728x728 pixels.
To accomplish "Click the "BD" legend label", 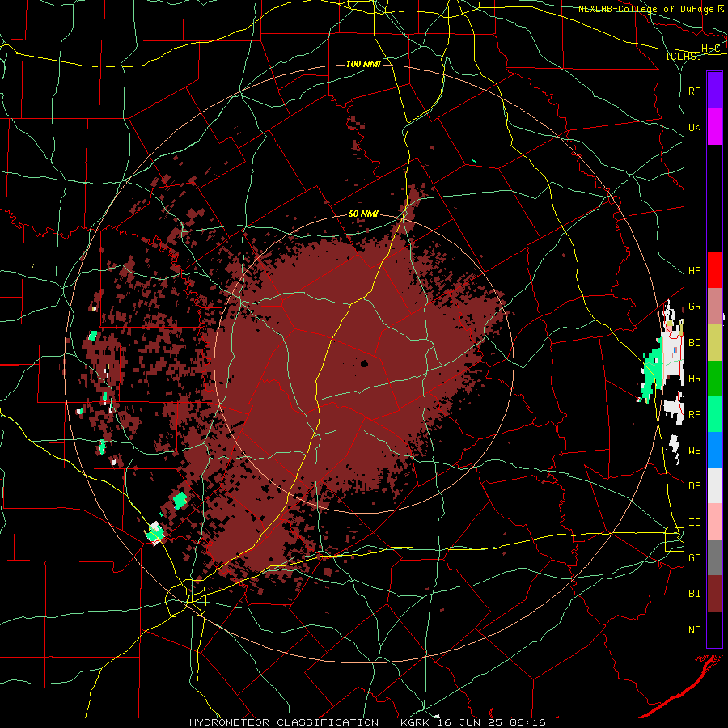I will (x=695, y=343).
